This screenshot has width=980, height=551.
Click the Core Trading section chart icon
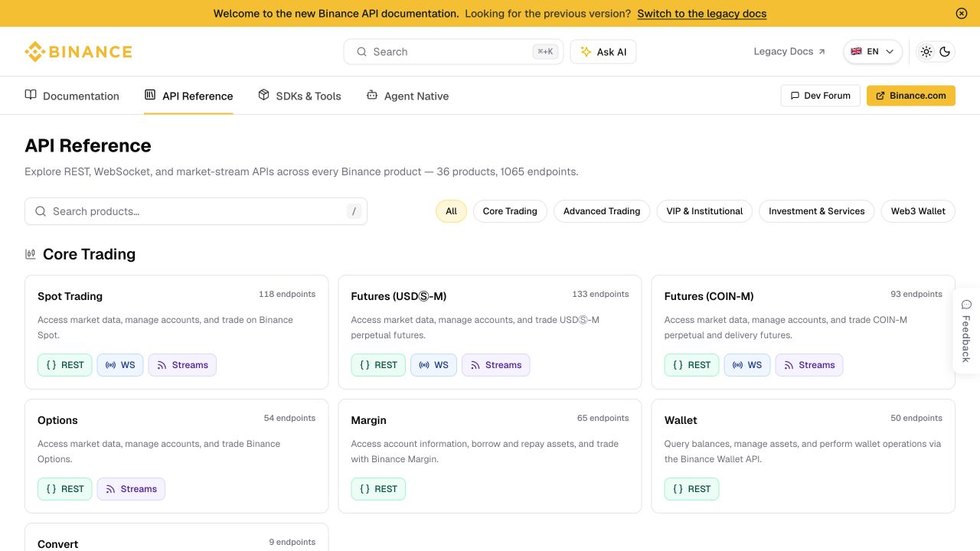pyautogui.click(x=31, y=254)
